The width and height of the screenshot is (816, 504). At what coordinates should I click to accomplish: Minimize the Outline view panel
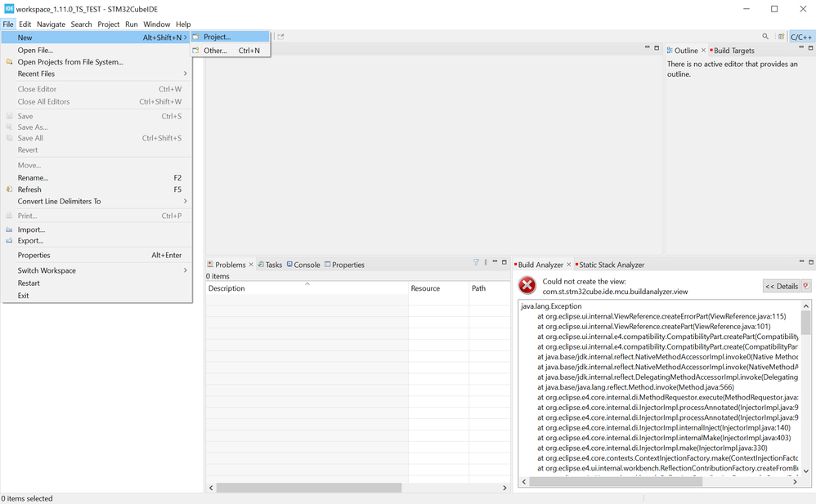point(801,47)
